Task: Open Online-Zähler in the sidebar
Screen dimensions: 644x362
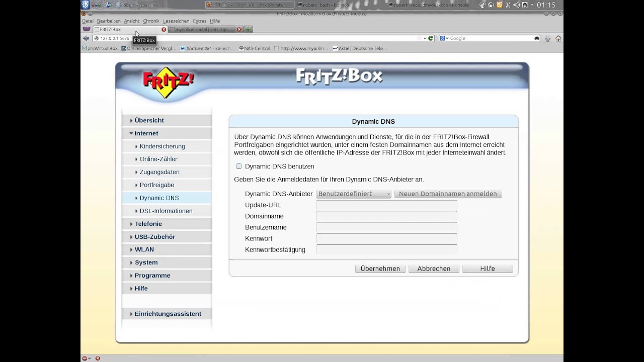Action: (167, 159)
